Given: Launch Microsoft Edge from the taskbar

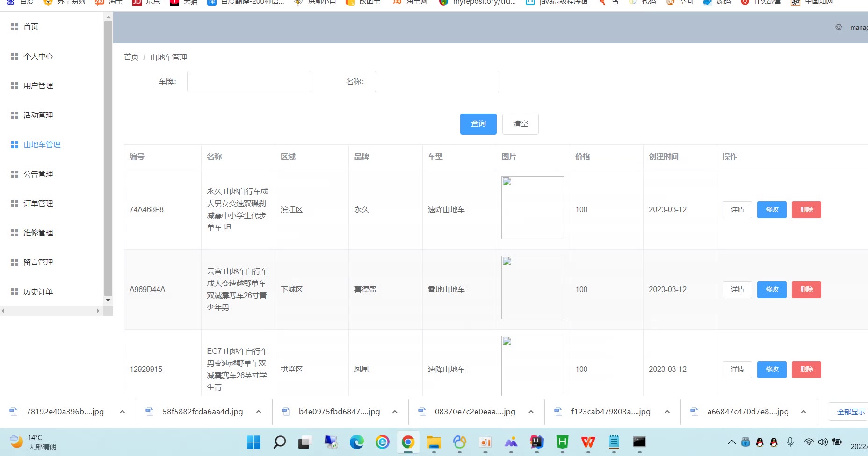Looking at the screenshot, I should point(356,442).
